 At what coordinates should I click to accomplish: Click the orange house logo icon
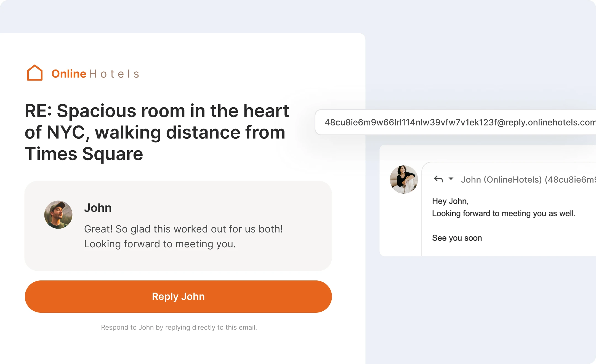pyautogui.click(x=35, y=73)
